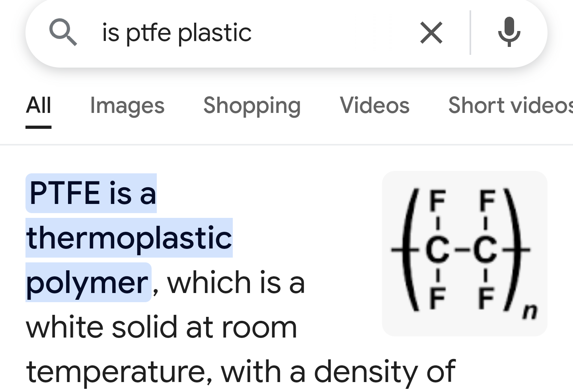Screen dimensions: 573x392
Task: Click the highlighted word "thermoplastic"
Action: pyautogui.click(x=129, y=238)
